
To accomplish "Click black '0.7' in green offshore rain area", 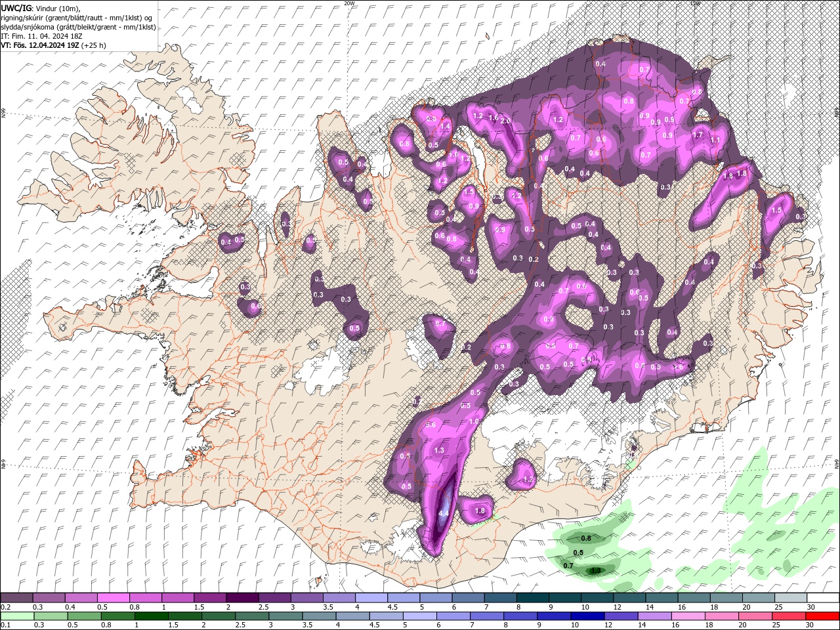I will pyautogui.click(x=569, y=565).
